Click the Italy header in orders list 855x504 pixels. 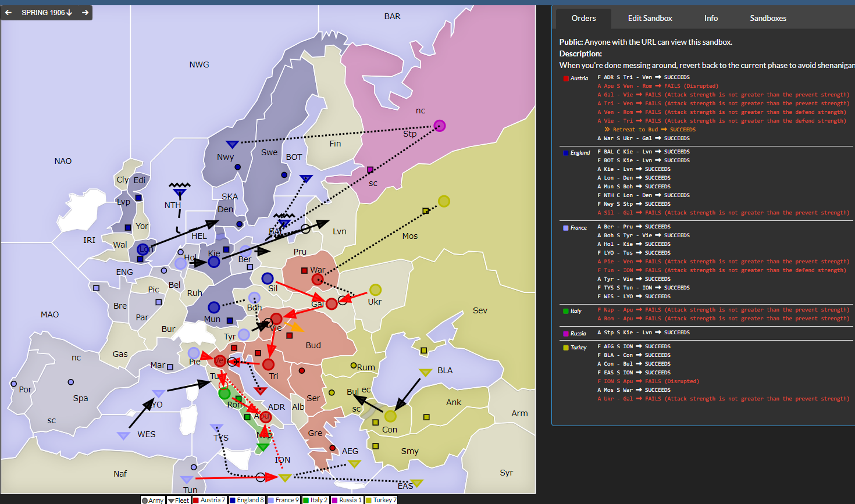(572, 311)
